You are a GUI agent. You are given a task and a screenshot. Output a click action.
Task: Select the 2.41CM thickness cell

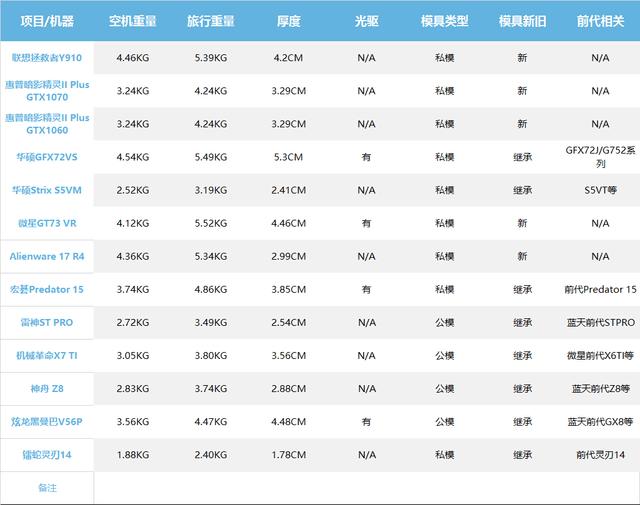coord(289,190)
